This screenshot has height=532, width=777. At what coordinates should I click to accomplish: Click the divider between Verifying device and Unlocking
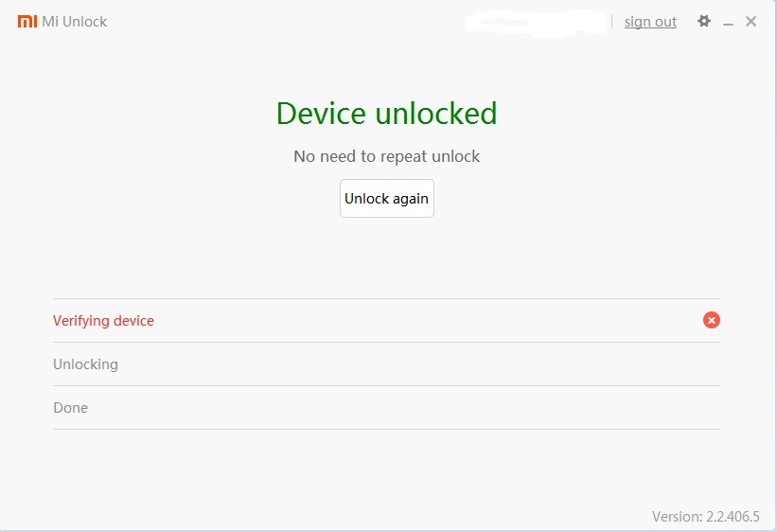click(x=386, y=343)
